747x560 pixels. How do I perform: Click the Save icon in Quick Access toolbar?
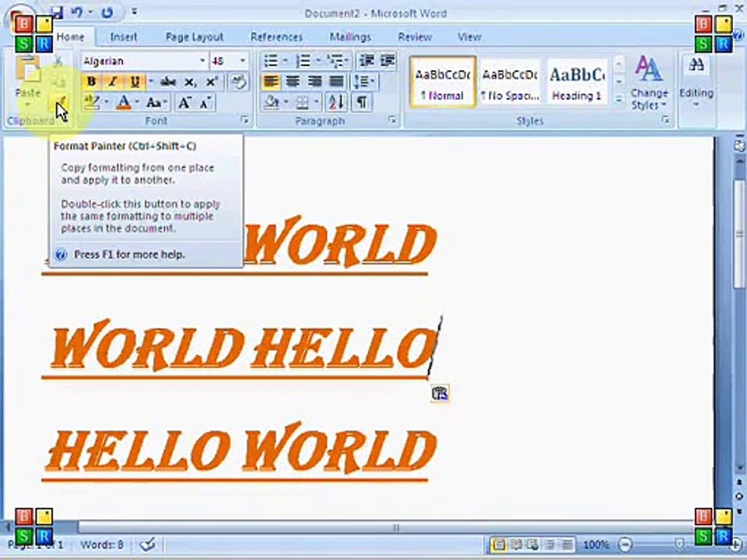(x=58, y=12)
